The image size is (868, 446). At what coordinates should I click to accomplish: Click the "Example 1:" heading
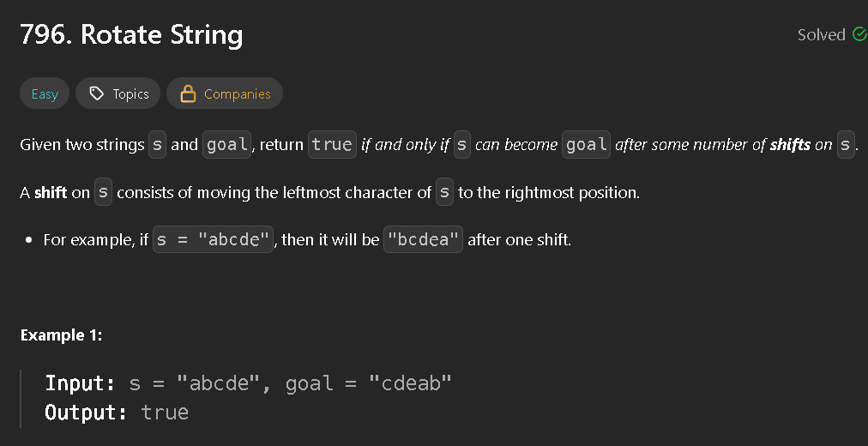click(x=61, y=335)
